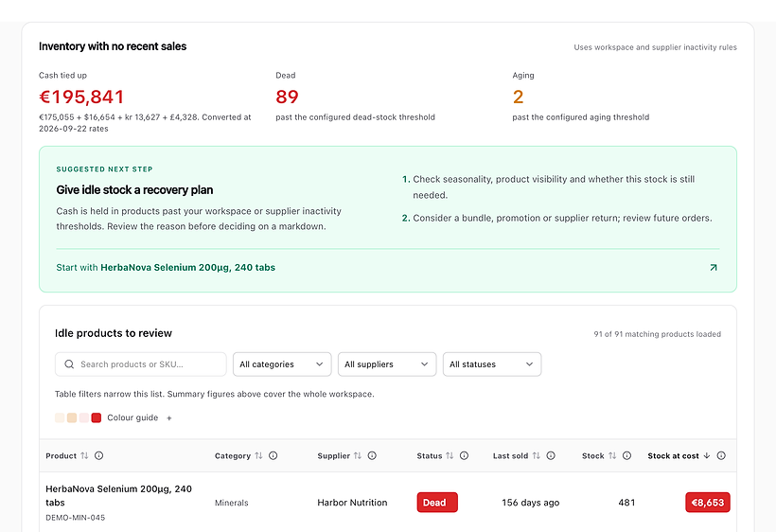Focus the Search products or SKU field
Viewport: 776px width, 532px height.
141,364
